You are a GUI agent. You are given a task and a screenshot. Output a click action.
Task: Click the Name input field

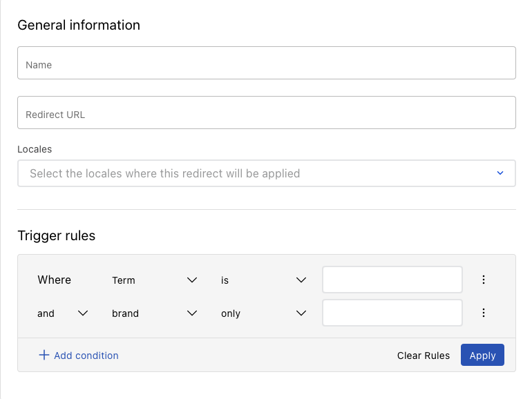pyautogui.click(x=266, y=64)
